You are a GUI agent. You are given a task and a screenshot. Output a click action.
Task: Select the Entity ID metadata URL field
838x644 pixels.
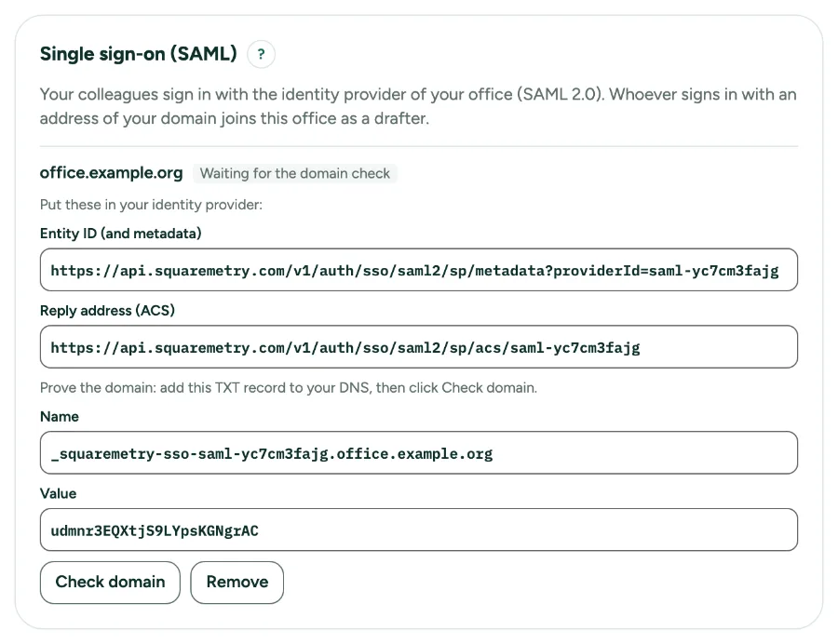(419, 270)
